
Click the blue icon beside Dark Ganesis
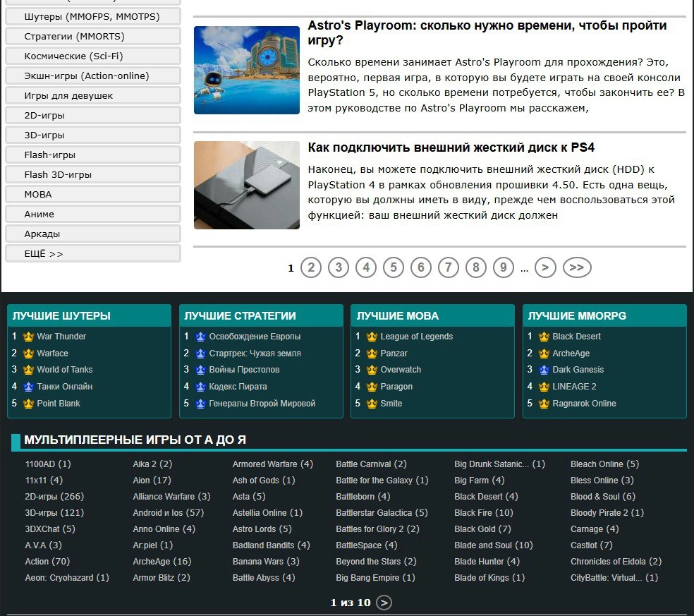click(x=544, y=370)
